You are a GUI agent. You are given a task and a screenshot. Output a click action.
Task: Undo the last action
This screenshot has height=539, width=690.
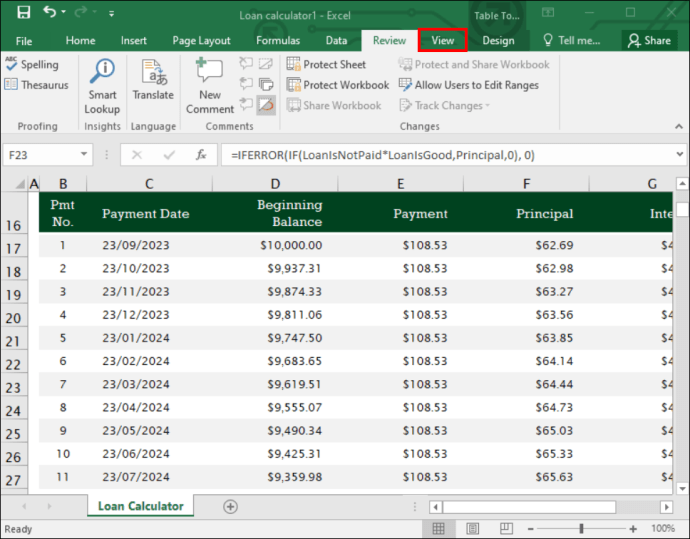pos(49,12)
